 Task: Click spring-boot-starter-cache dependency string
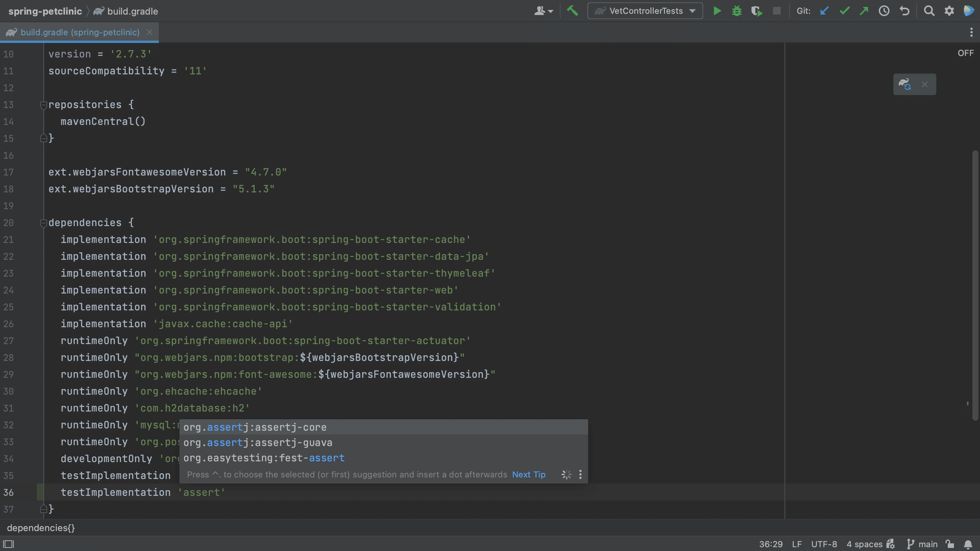click(312, 239)
